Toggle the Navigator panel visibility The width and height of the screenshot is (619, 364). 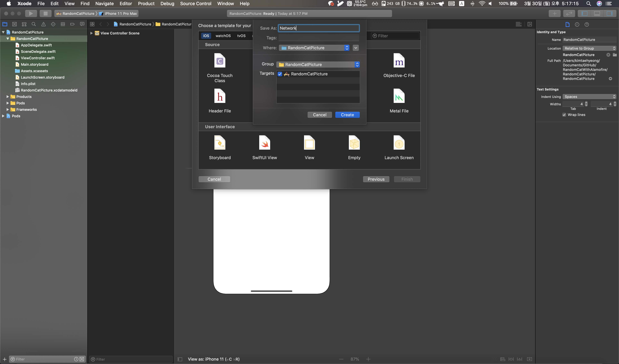pos(585,14)
